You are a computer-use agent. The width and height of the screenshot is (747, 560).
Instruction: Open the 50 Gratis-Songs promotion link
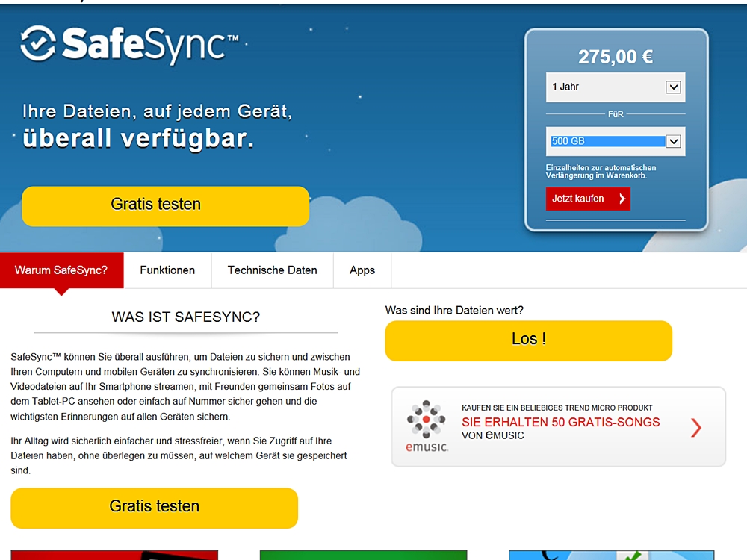(558, 426)
